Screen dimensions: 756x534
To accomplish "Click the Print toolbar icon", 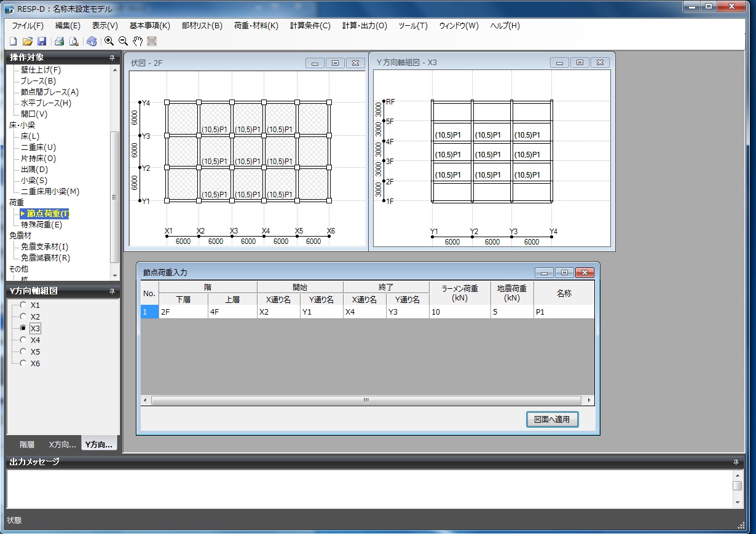I will tap(60, 41).
